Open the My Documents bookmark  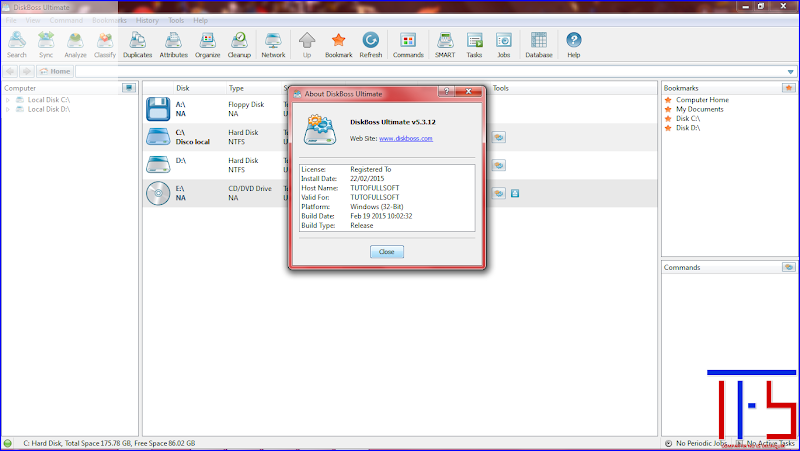[699, 109]
